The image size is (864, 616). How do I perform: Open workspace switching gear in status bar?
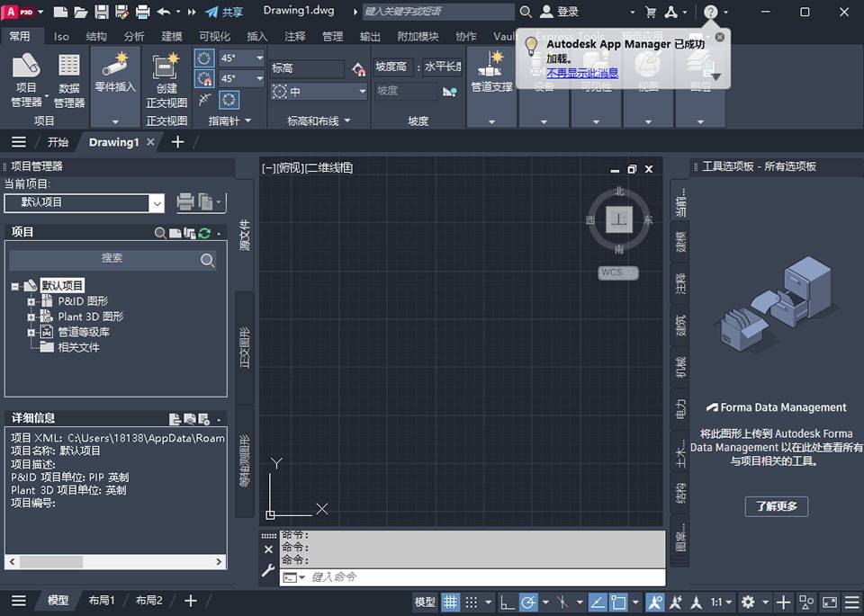coord(748,602)
